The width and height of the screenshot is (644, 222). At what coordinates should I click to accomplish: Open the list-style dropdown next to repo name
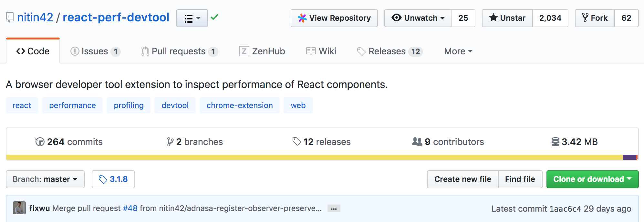point(192,18)
